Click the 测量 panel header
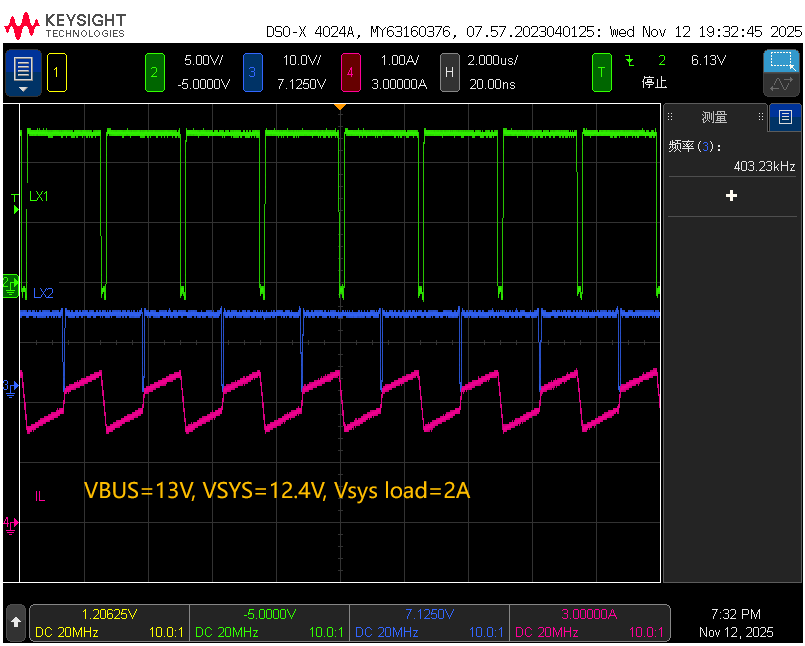Image resolution: width=805 pixels, height=646 pixels. (715, 117)
